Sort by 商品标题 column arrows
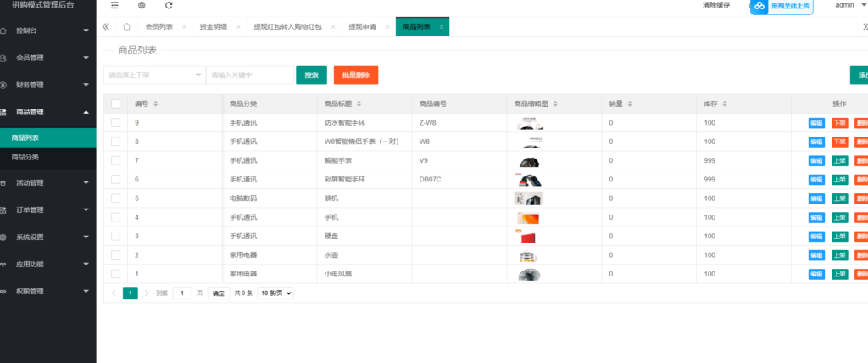This screenshot has height=363, width=868. (359, 103)
